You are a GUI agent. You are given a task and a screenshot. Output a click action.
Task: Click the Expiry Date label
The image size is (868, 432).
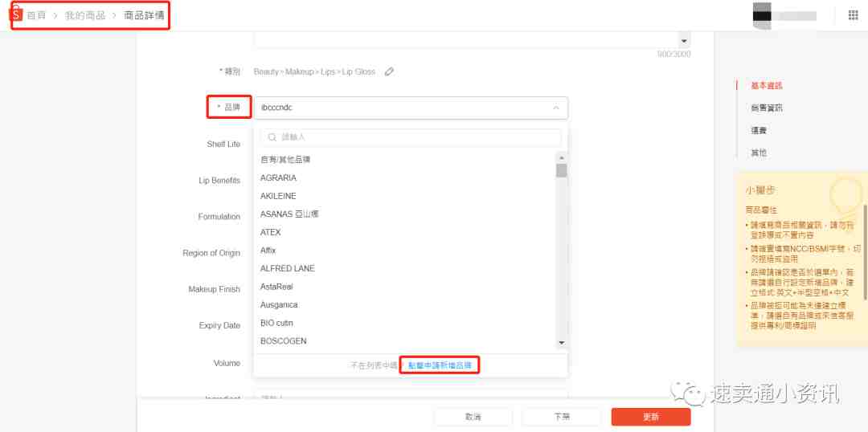[x=219, y=325]
